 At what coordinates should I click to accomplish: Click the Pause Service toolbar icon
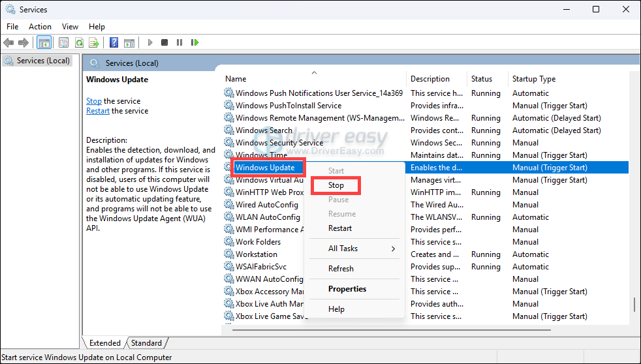180,42
